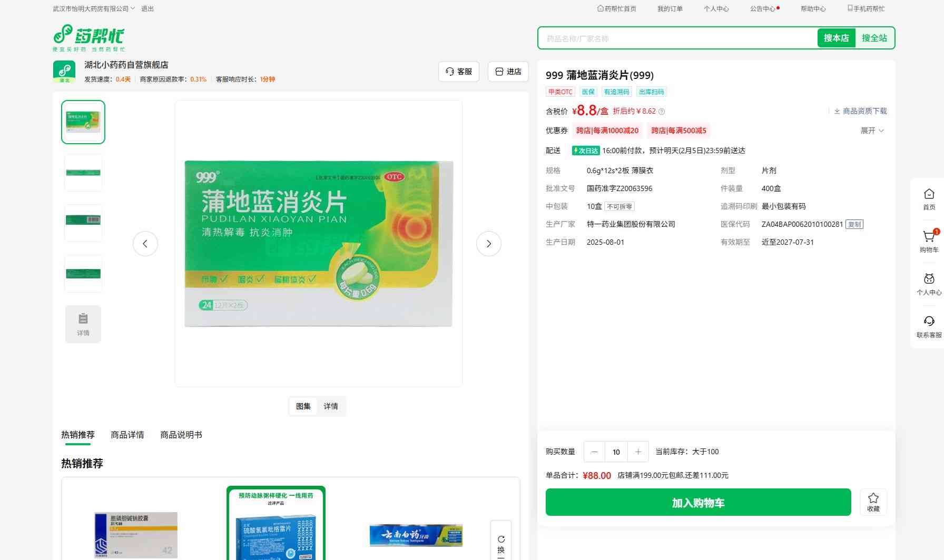Switch search scope to 搜全站

[x=874, y=38]
